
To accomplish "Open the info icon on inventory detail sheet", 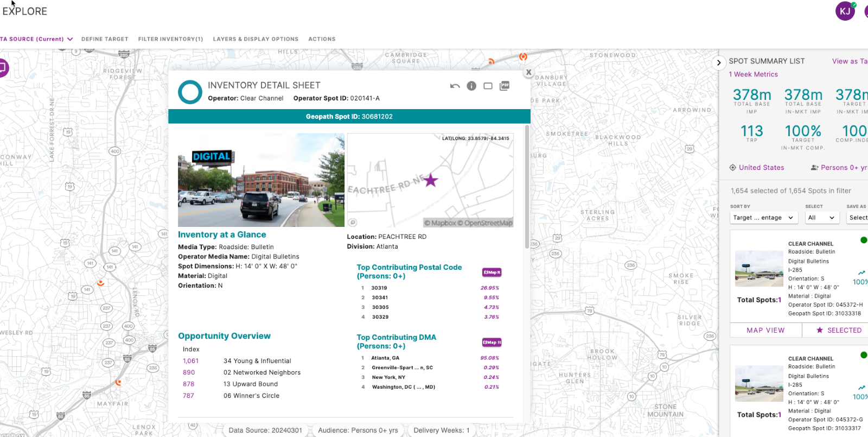I will [471, 86].
